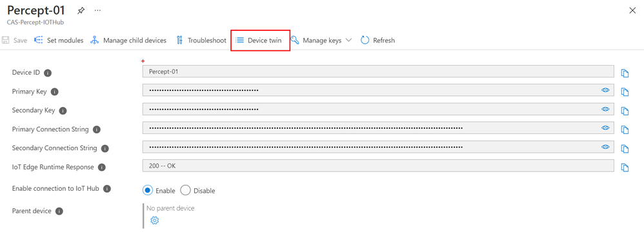The width and height of the screenshot is (644, 232).
Task: Show info tooltip for Device ID
Action: pyautogui.click(x=48, y=73)
